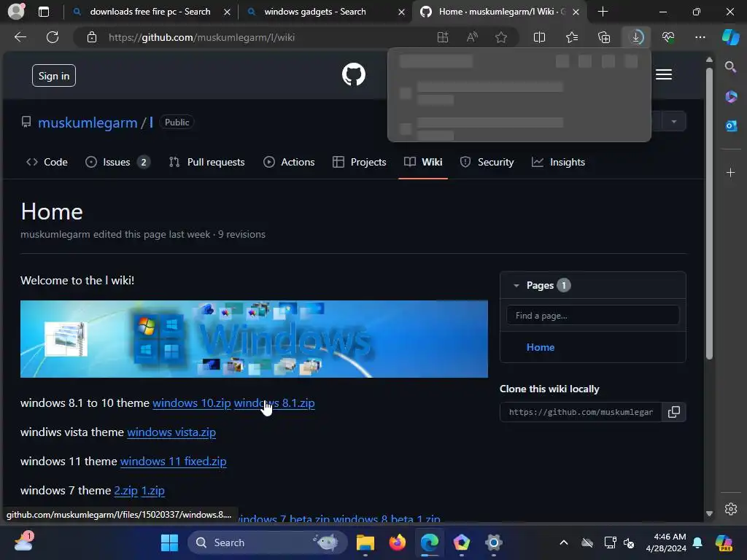The height and width of the screenshot is (560, 747).
Task: View the Insights tab
Action: point(558,162)
